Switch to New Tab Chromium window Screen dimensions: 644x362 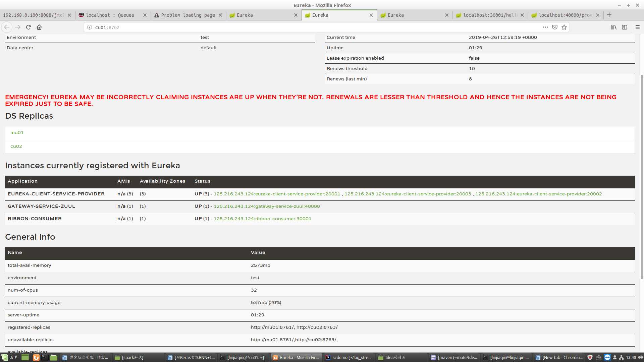pyautogui.click(x=559, y=358)
